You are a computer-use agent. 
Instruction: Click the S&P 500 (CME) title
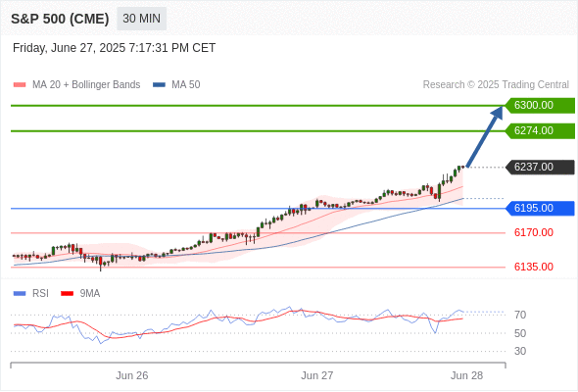[60, 19]
